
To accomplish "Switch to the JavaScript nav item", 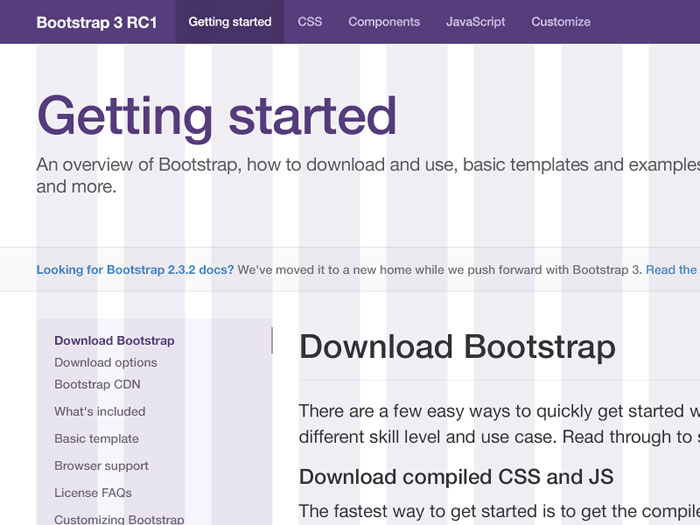I will [x=475, y=22].
